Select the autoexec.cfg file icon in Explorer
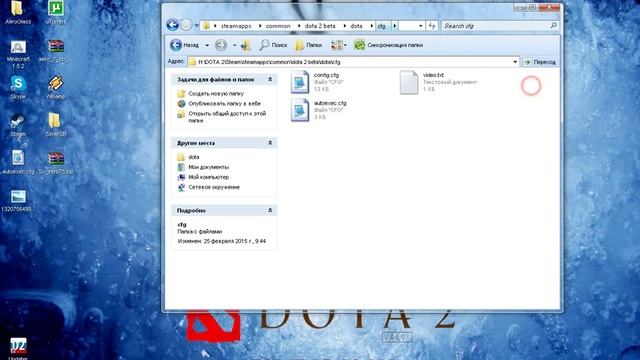Viewport: 640px width, 360px height. [300, 110]
